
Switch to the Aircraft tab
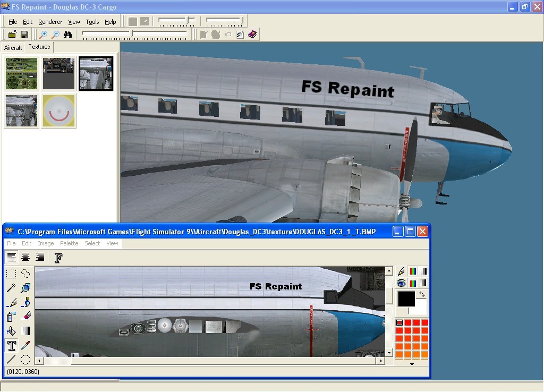point(13,47)
